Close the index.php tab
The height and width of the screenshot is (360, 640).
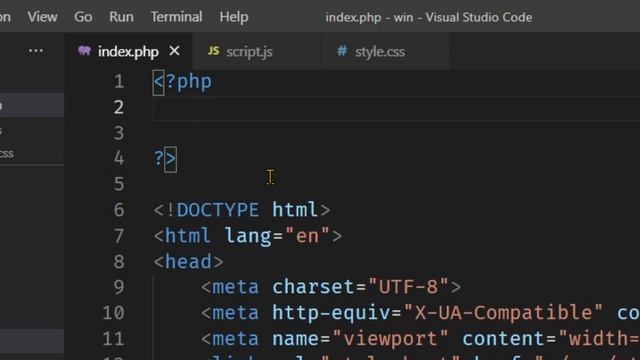pyautogui.click(x=174, y=51)
